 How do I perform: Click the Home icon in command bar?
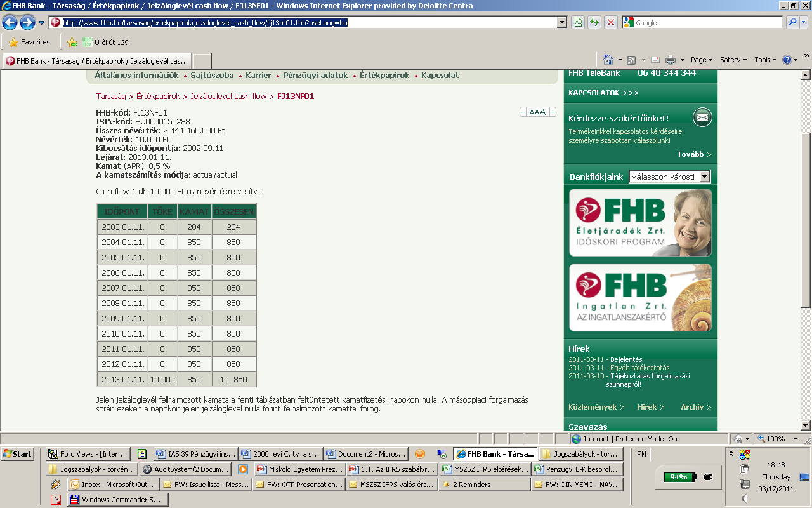608,60
